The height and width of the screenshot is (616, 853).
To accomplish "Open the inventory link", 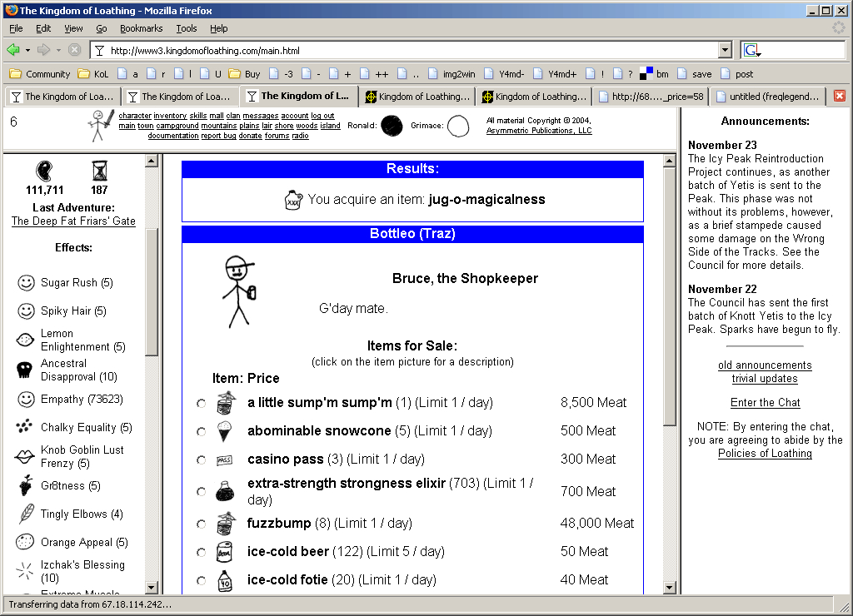I will tap(170, 115).
